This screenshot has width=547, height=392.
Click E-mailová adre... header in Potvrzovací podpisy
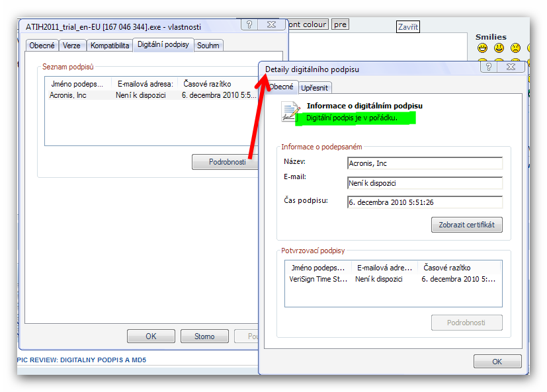click(x=384, y=268)
